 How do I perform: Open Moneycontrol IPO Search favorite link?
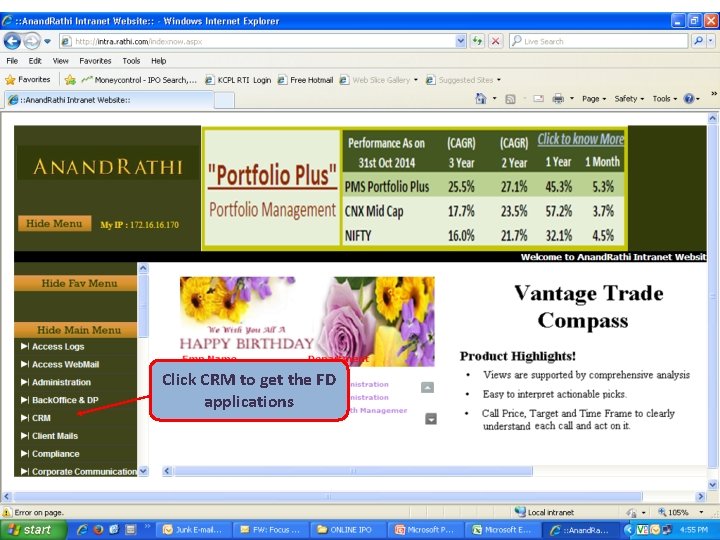(x=139, y=80)
